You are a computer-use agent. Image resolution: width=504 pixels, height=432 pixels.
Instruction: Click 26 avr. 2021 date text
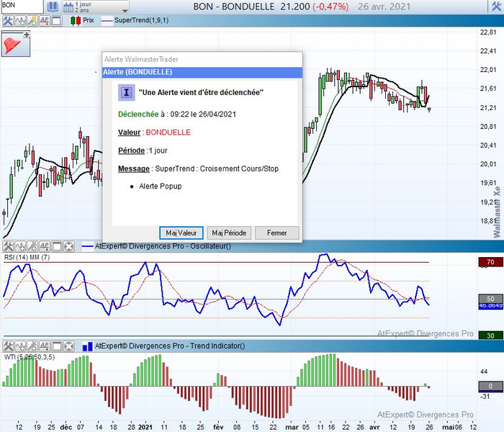(x=384, y=6)
